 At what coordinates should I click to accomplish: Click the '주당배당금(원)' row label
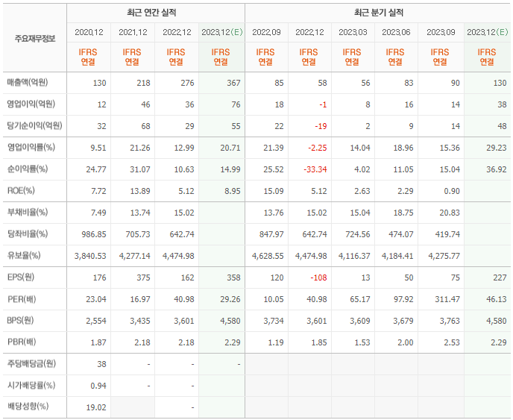[31, 364]
